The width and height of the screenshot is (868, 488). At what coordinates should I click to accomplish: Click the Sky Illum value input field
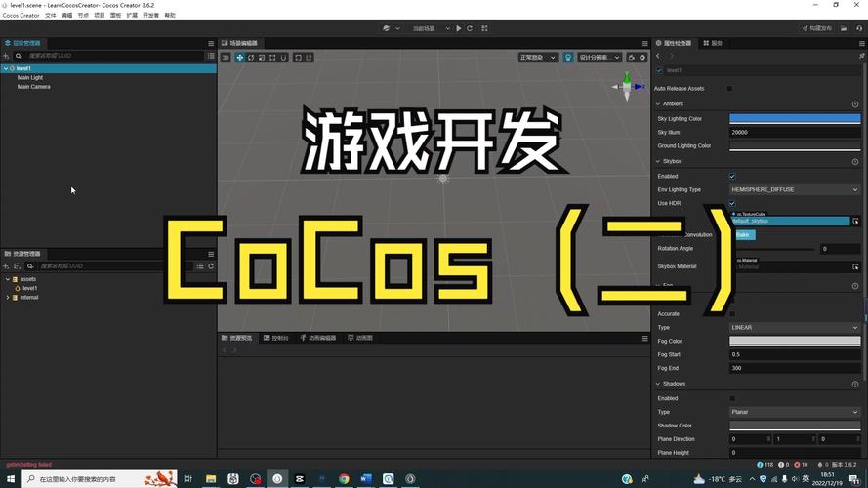795,132
